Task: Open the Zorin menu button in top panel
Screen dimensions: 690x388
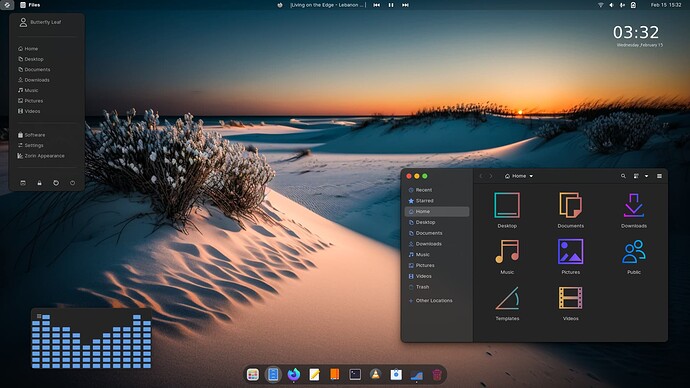Action: 7,5
